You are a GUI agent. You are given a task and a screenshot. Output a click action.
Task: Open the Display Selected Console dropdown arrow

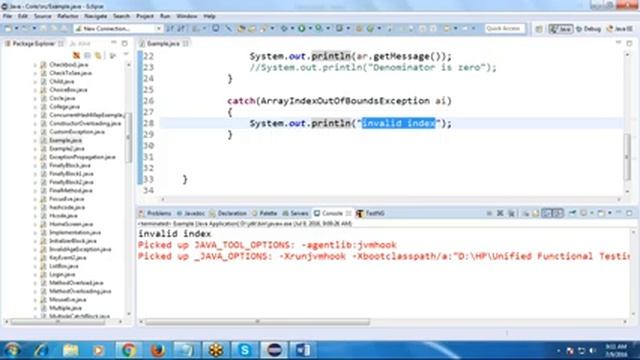tap(593, 213)
